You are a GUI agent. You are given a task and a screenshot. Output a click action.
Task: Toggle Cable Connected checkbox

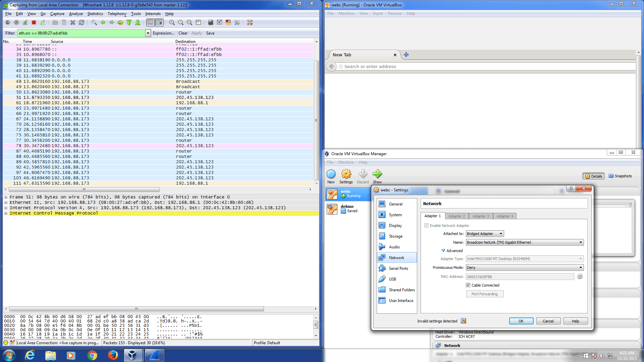468,285
